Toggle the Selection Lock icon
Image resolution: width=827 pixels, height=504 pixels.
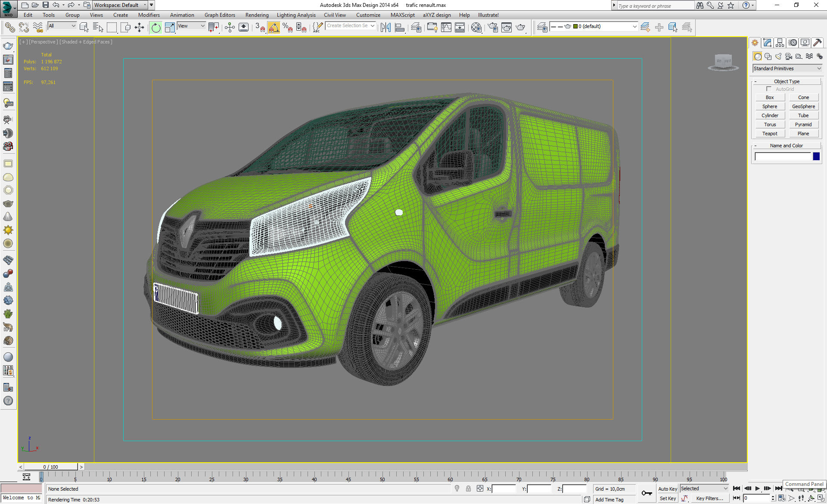(x=468, y=488)
